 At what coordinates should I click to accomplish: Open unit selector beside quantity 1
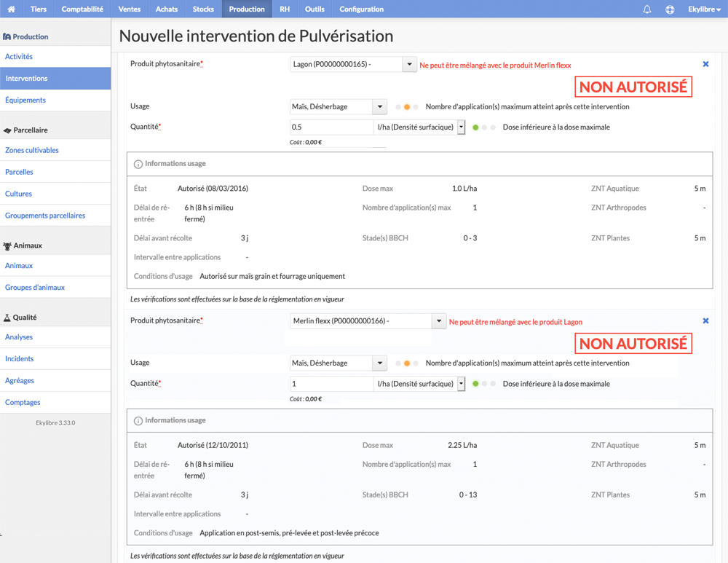[x=461, y=384]
